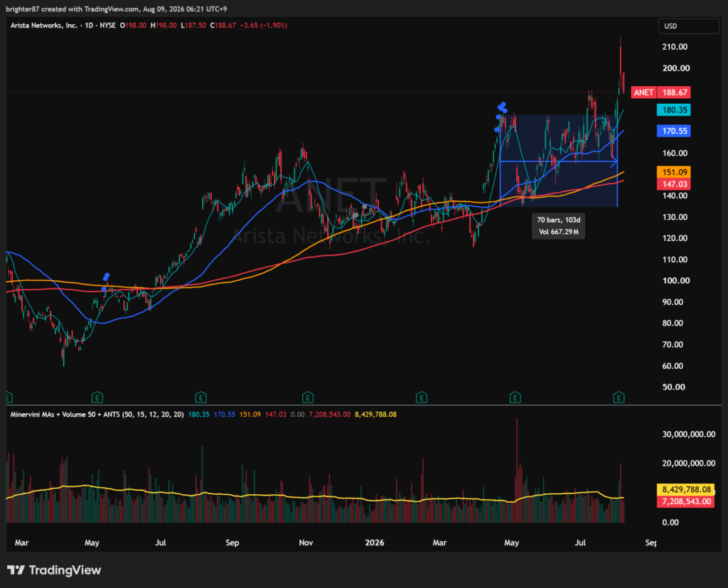The height and width of the screenshot is (588, 728).
Task: Click the O198.00 open value in the header
Action: pyautogui.click(x=133, y=26)
